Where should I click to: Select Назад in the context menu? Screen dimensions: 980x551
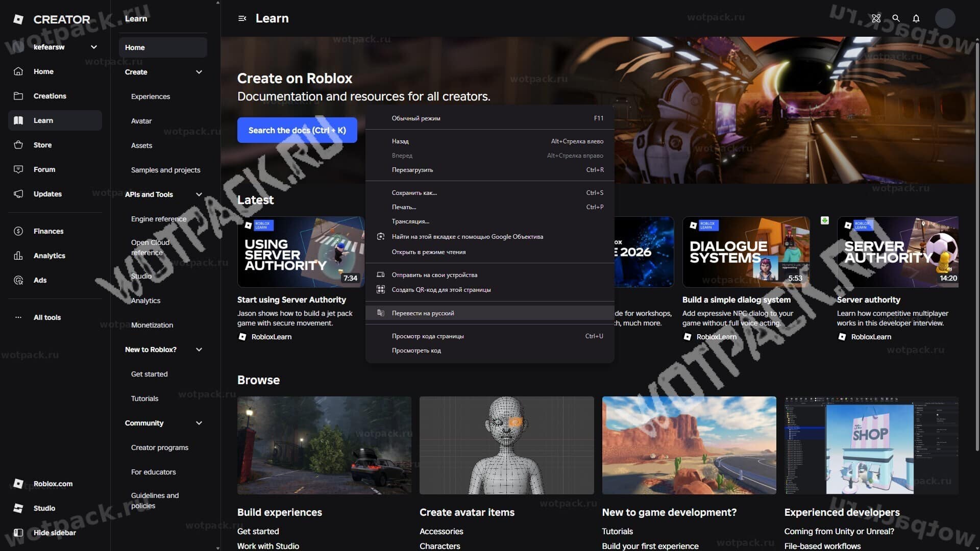pos(490,141)
